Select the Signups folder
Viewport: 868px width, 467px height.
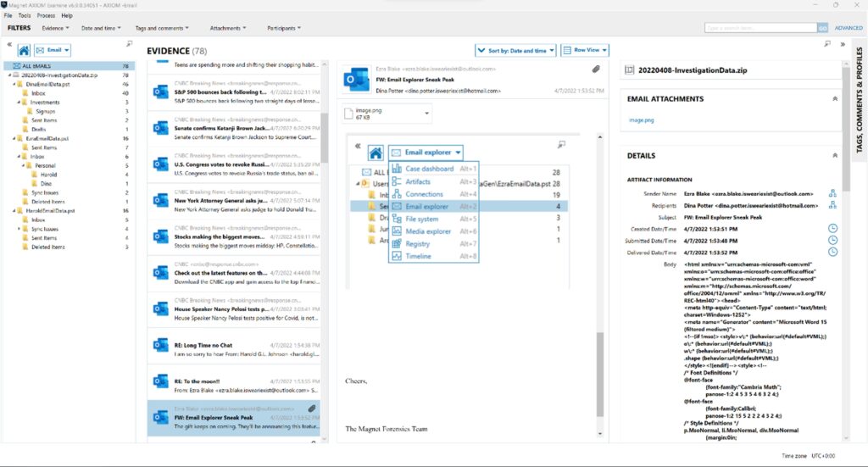coord(46,111)
